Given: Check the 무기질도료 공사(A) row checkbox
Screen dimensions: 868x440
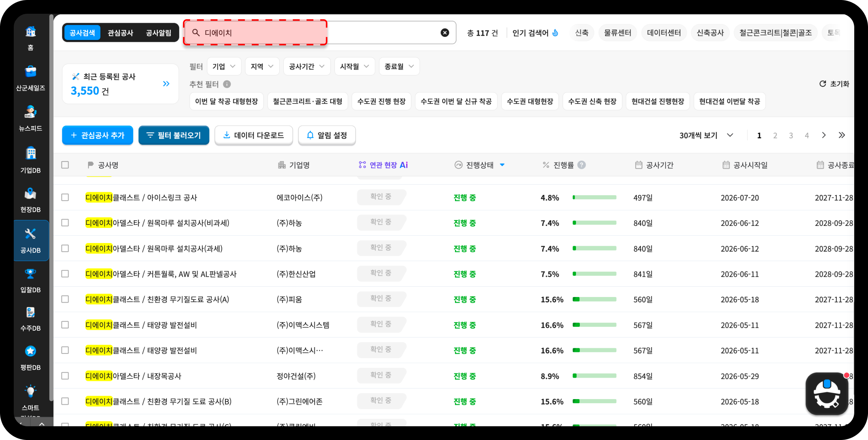Looking at the screenshot, I should click(x=65, y=299).
